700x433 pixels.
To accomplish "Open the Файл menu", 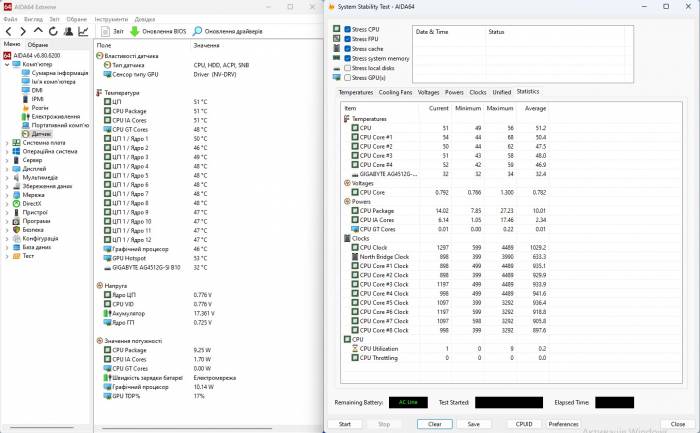I will [x=10, y=19].
